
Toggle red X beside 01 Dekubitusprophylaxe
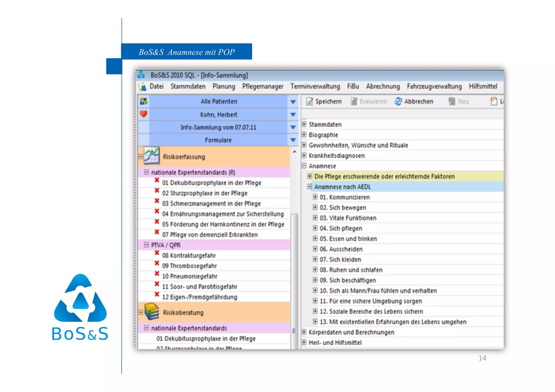tap(157, 180)
